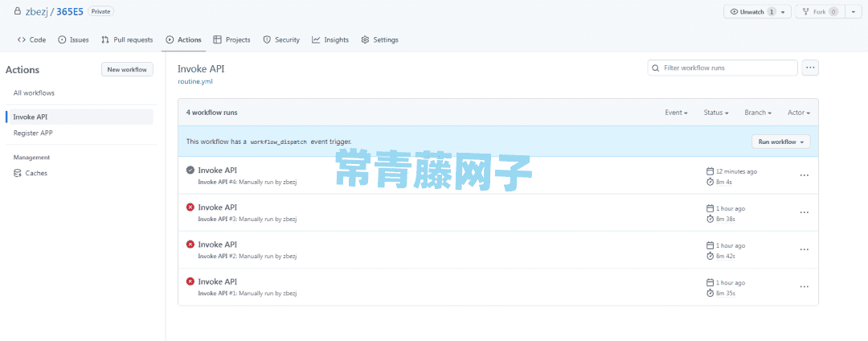Select Invoke API workflow in sidebar

[x=80, y=117]
